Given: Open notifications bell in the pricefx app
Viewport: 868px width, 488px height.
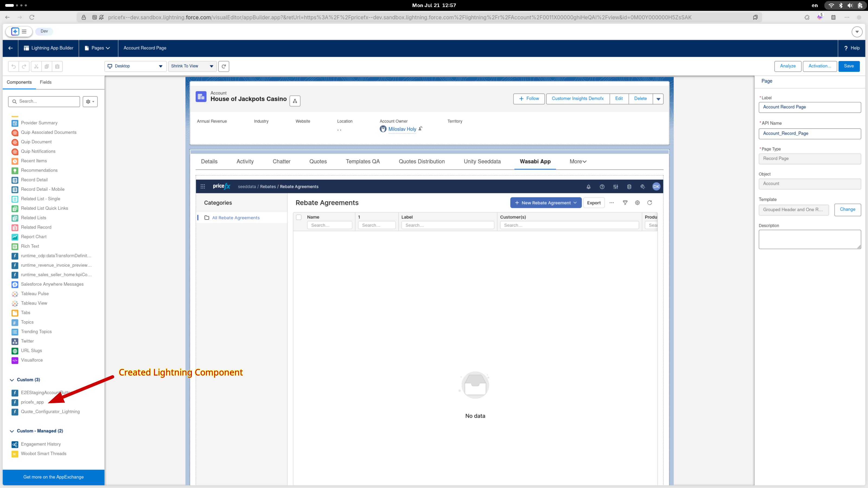Looking at the screenshot, I should click(589, 187).
